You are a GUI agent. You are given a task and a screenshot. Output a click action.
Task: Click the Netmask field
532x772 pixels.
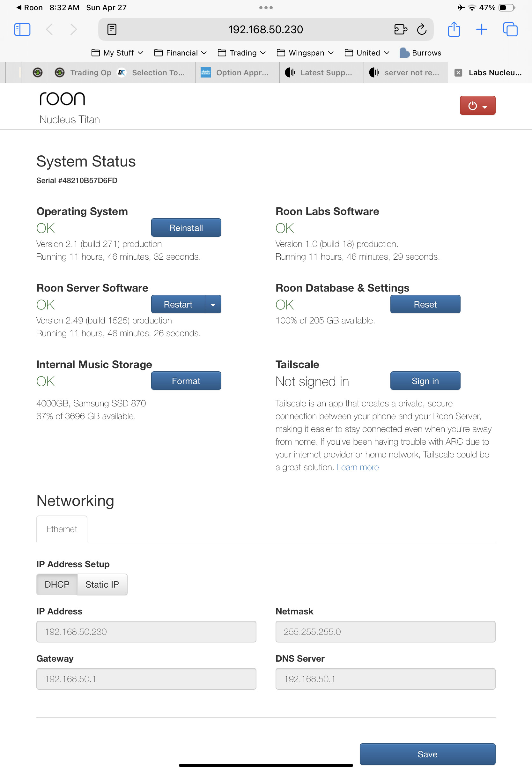[x=385, y=632]
